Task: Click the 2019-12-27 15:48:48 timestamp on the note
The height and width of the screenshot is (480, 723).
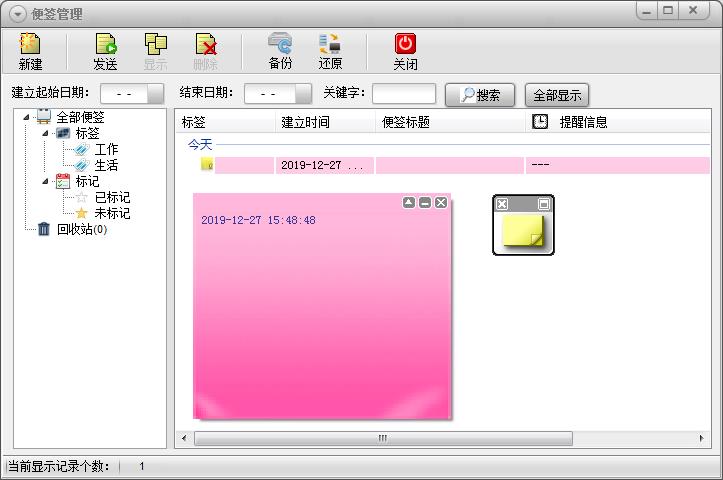Action: click(x=258, y=220)
